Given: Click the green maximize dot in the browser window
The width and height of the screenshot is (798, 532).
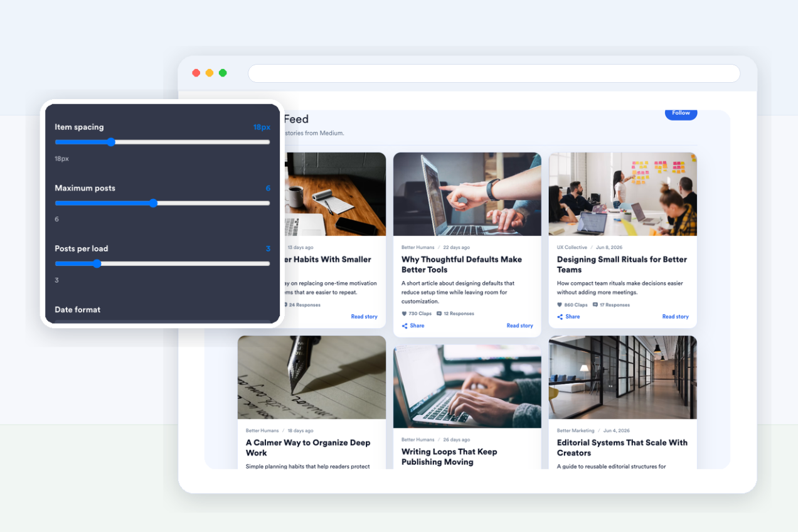Looking at the screenshot, I should (223, 73).
